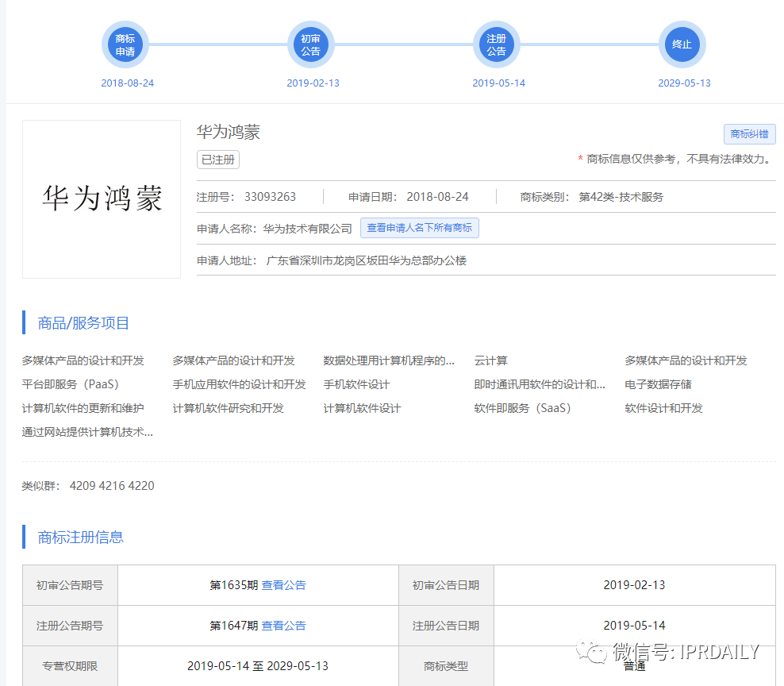Click applicant name 华为技术有限公司

308,229
